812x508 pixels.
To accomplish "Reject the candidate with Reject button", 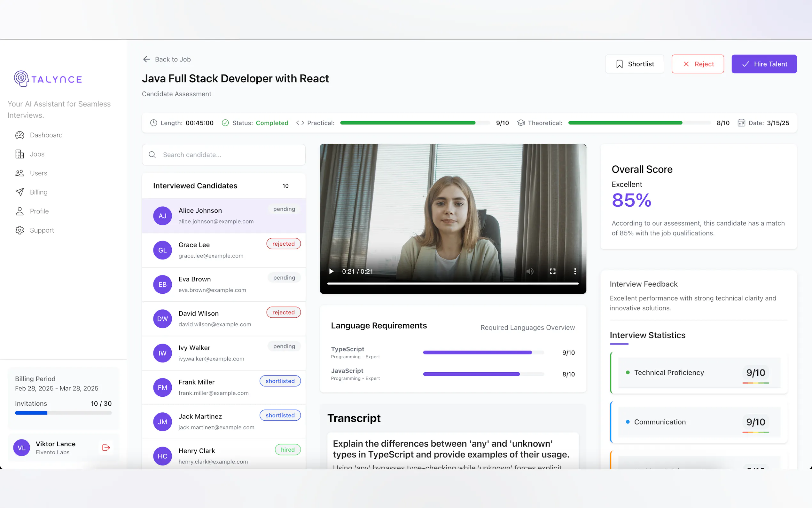I will click(x=698, y=64).
